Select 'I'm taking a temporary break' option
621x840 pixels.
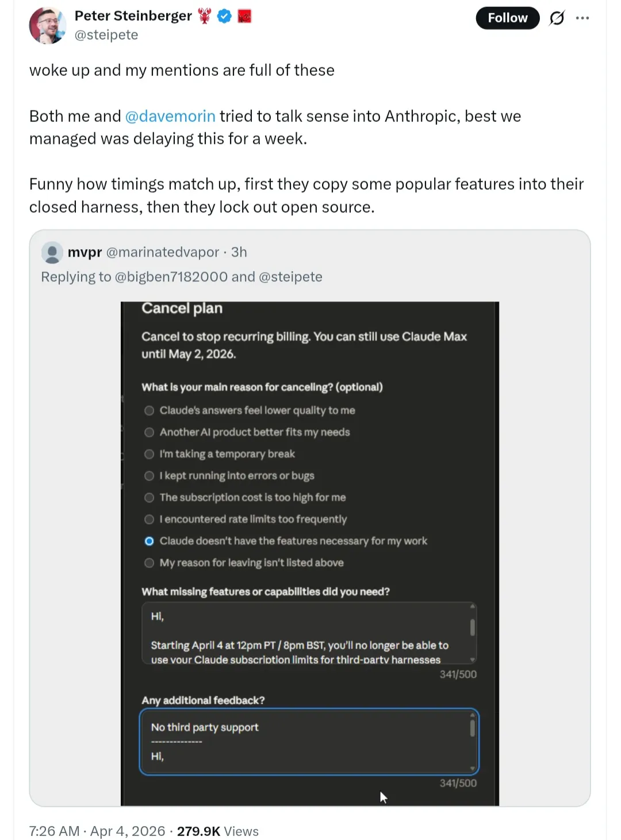tap(149, 455)
